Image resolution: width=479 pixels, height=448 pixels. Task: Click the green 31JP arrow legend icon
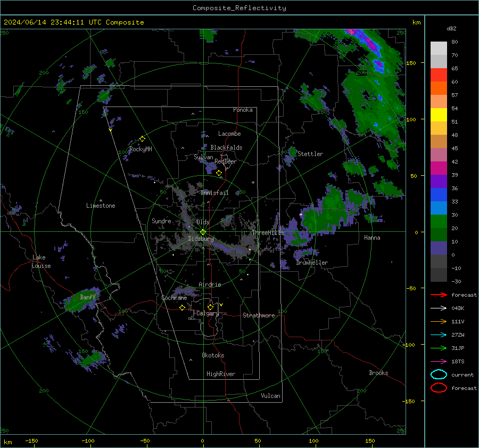tap(439, 348)
